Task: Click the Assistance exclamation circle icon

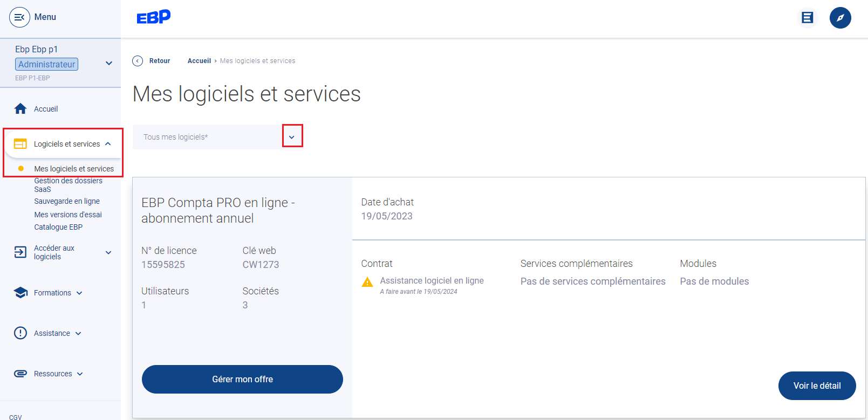Action: click(20, 333)
